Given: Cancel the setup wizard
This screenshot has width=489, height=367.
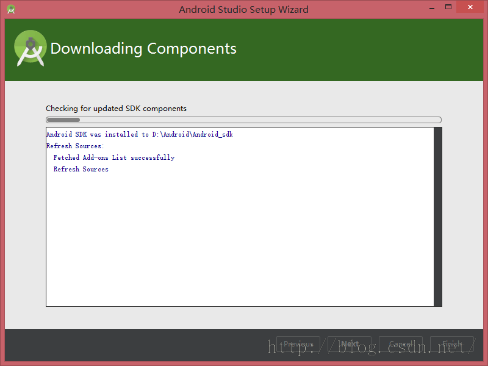Looking at the screenshot, I should 401,345.
